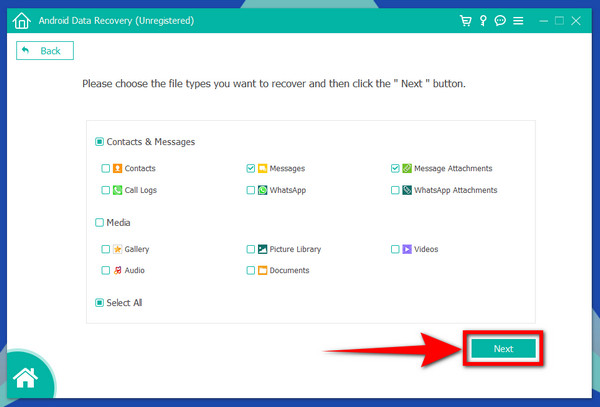Go back using the Back button
The image size is (600, 407).
[45, 51]
